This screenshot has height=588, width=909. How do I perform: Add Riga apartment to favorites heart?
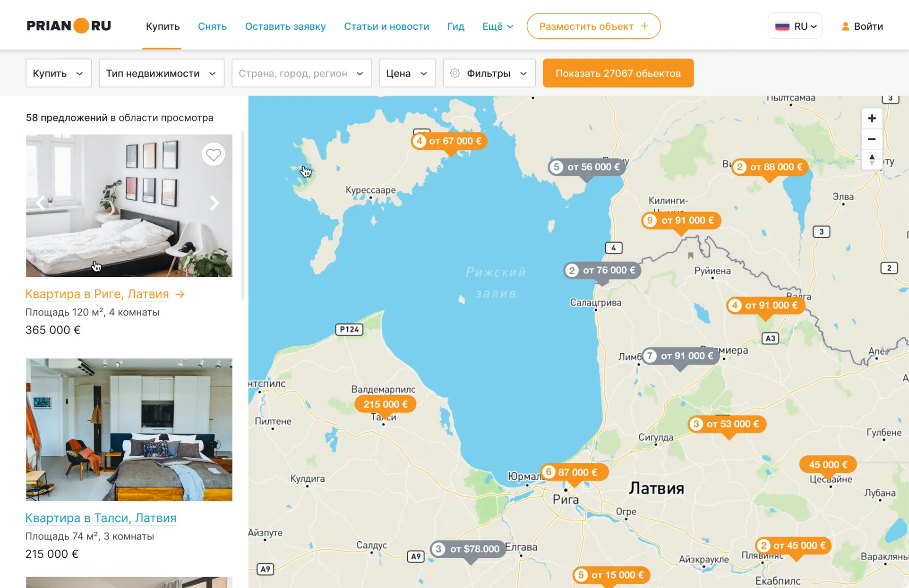213,154
